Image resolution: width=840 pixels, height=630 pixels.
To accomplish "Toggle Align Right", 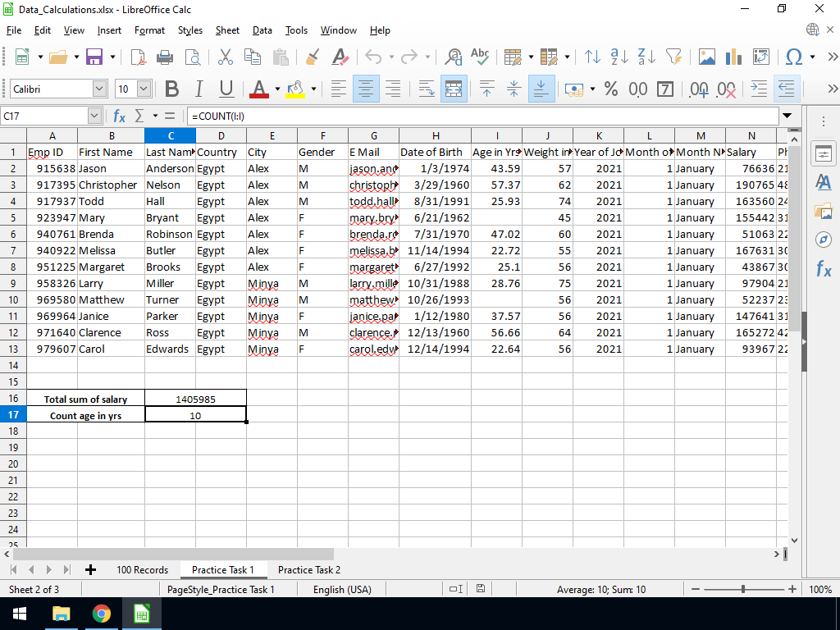I will pyautogui.click(x=393, y=89).
